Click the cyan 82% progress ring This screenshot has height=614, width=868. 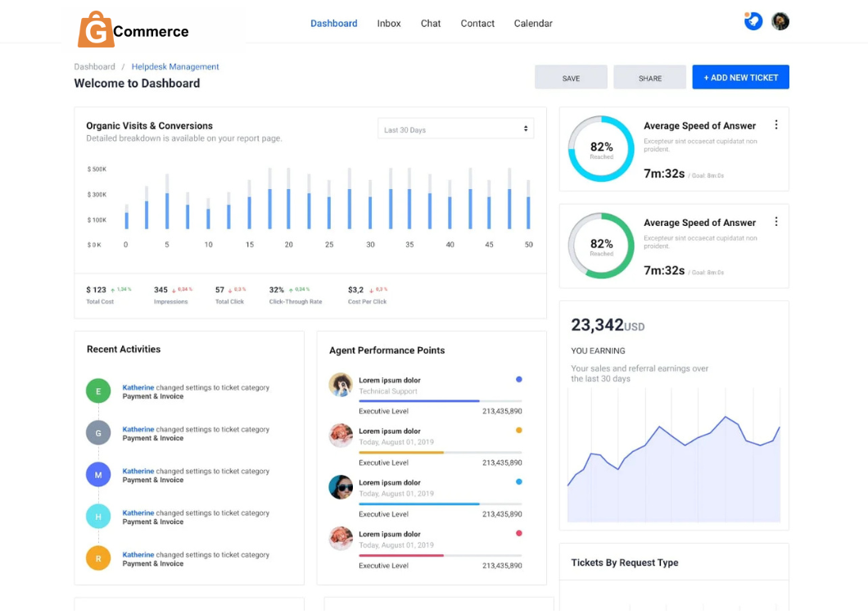[601, 148]
